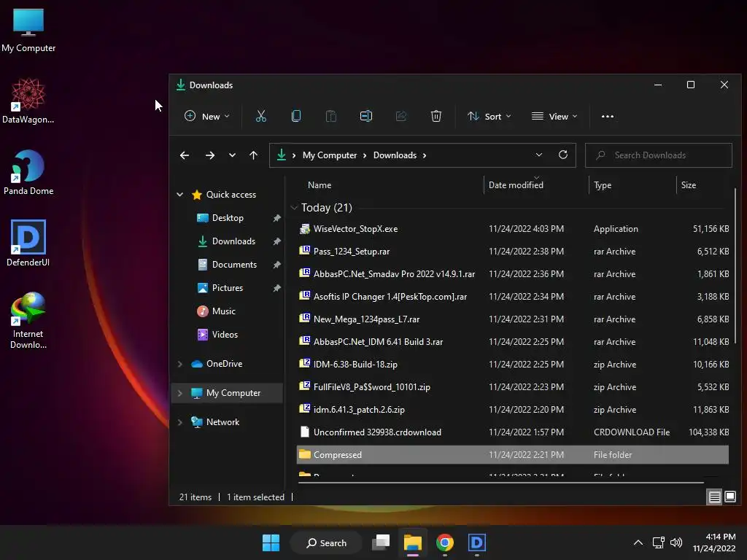Click the Paste clipboard icon in toolbar

click(331, 116)
